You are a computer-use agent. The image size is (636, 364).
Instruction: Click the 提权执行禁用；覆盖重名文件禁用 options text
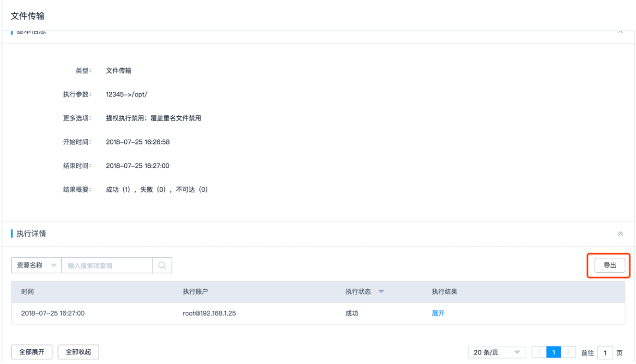(153, 118)
